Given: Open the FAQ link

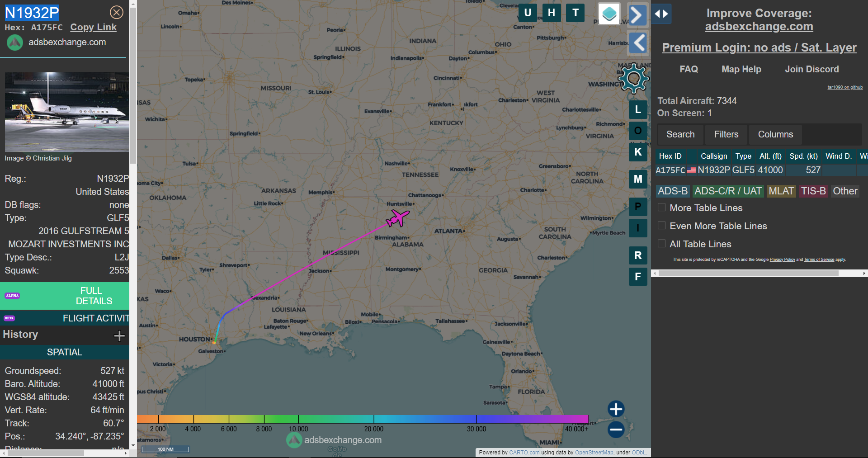Looking at the screenshot, I should point(689,69).
